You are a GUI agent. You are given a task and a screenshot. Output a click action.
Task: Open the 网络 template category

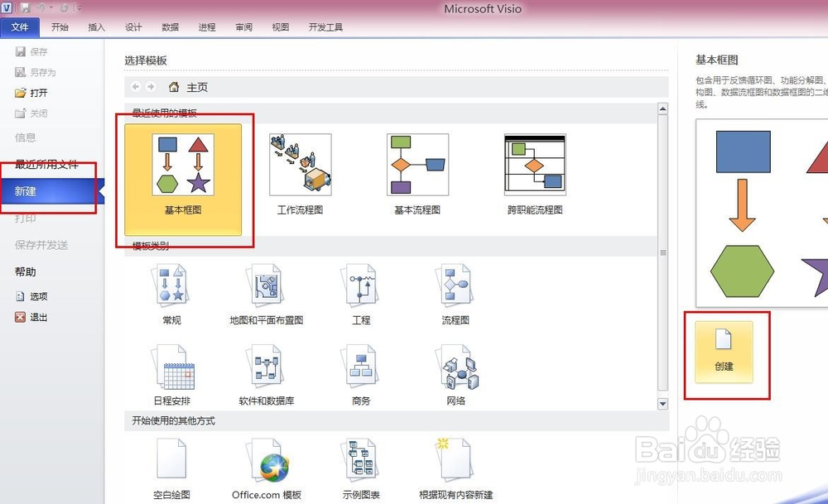click(x=455, y=375)
